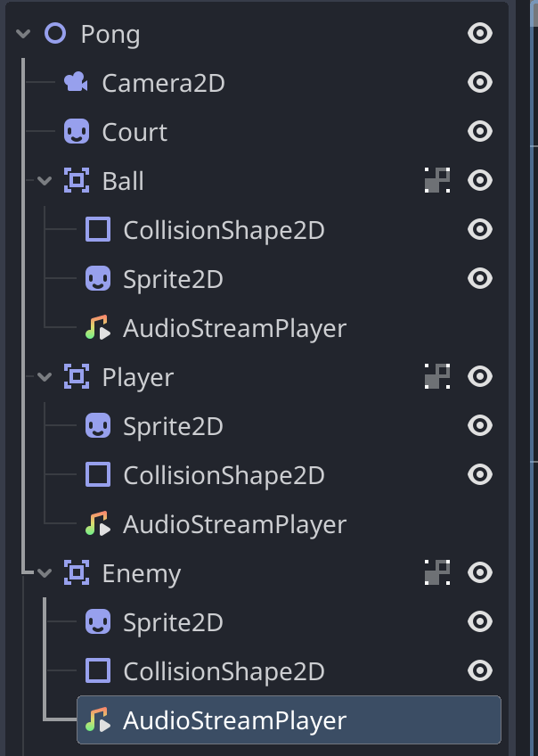Click Pong root node circle icon
Image resolution: width=538 pixels, height=756 pixels.
pyautogui.click(x=55, y=35)
